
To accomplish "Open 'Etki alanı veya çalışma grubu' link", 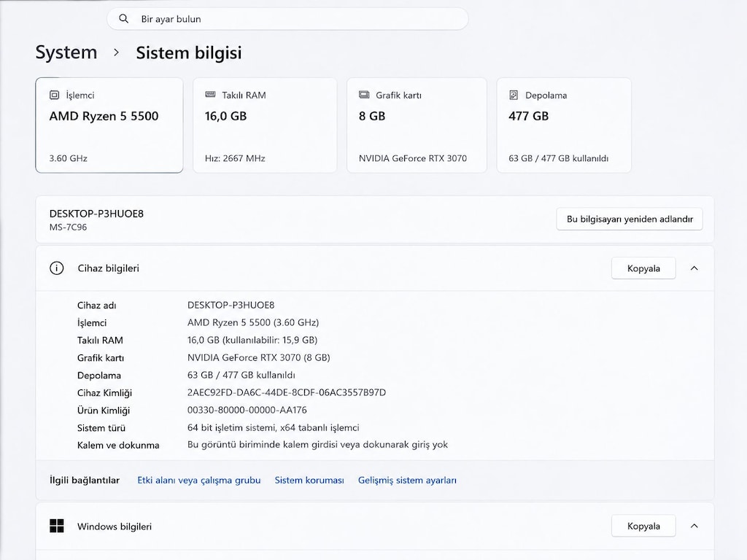I will point(199,480).
